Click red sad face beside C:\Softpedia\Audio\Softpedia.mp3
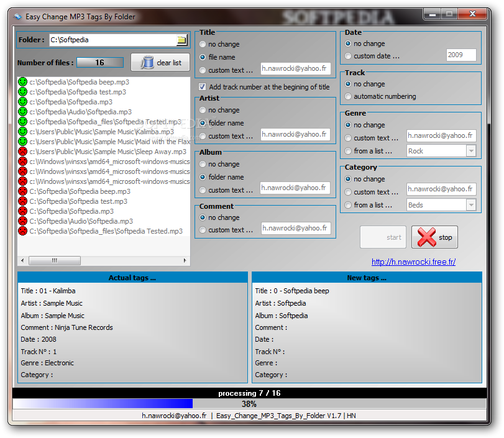This screenshot has height=438, width=504. (x=22, y=221)
